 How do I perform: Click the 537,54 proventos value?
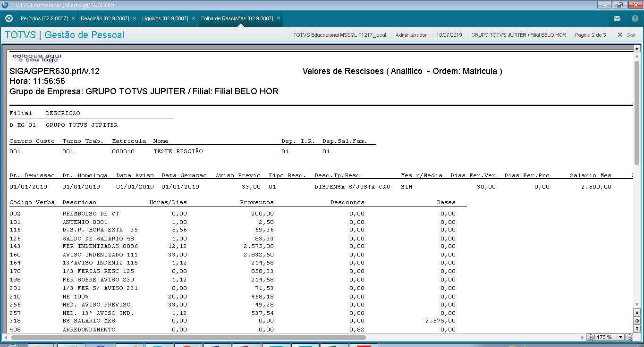(x=263, y=313)
